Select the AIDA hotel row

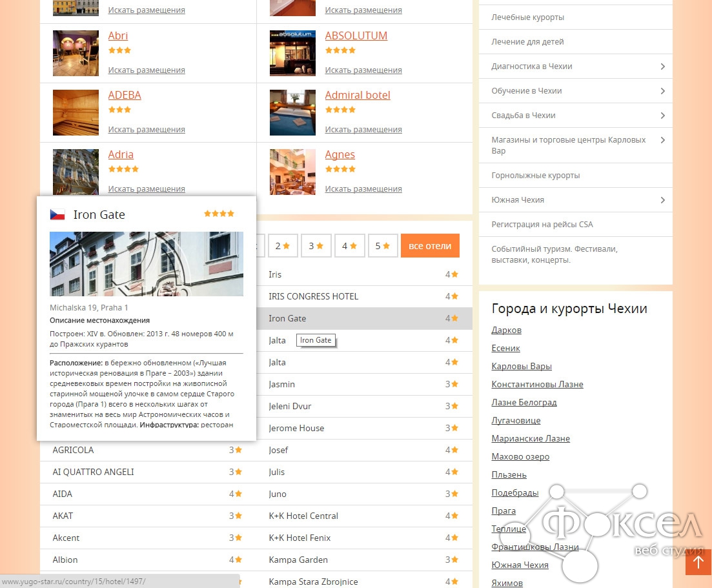tap(148, 494)
